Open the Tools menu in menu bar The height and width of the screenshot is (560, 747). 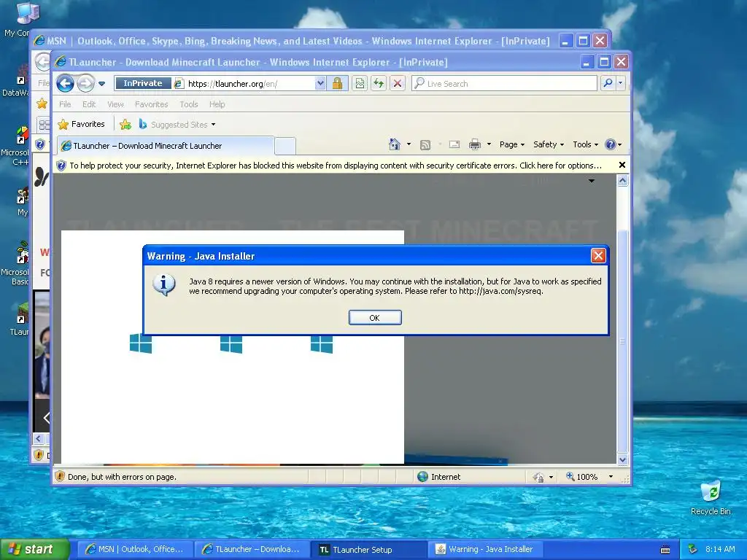pyautogui.click(x=189, y=104)
